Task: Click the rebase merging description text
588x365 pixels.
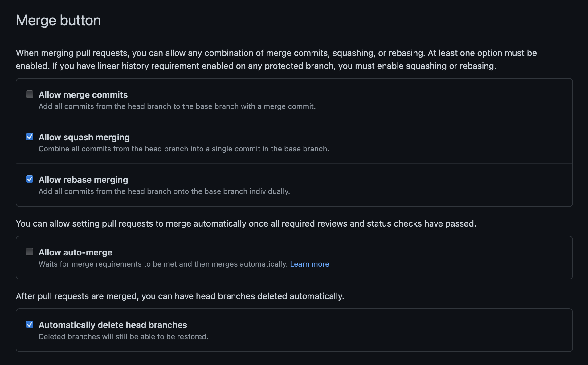Action: pos(164,191)
